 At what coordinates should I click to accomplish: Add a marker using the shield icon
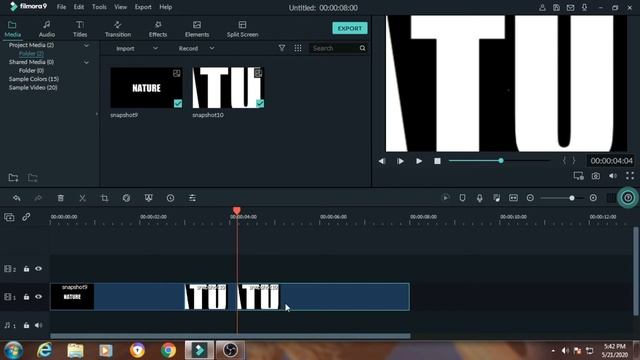(x=462, y=198)
